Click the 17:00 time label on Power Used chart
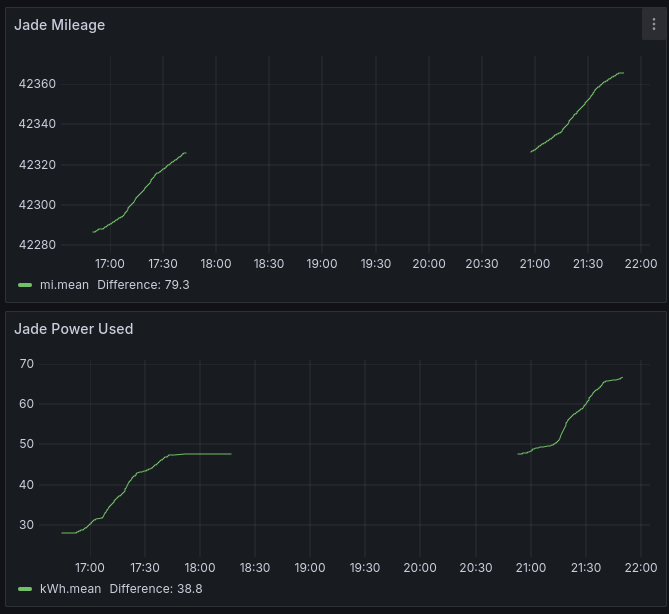 (90, 568)
